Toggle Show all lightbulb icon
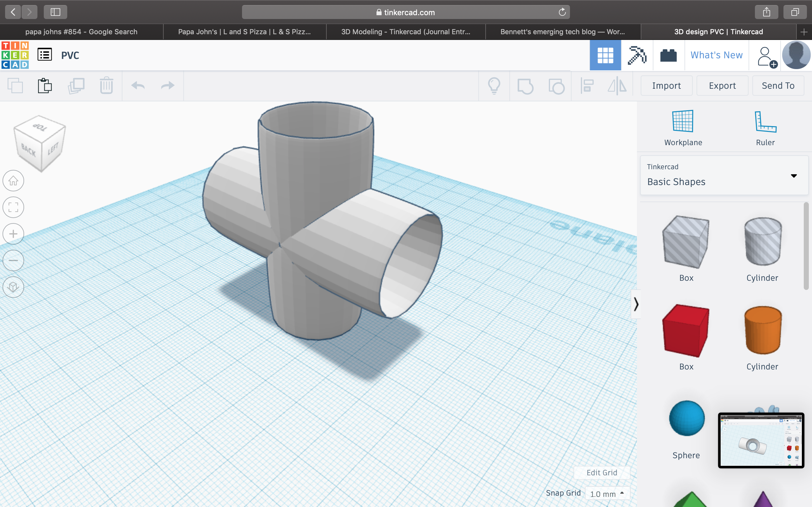The width and height of the screenshot is (812, 507). coord(494,86)
